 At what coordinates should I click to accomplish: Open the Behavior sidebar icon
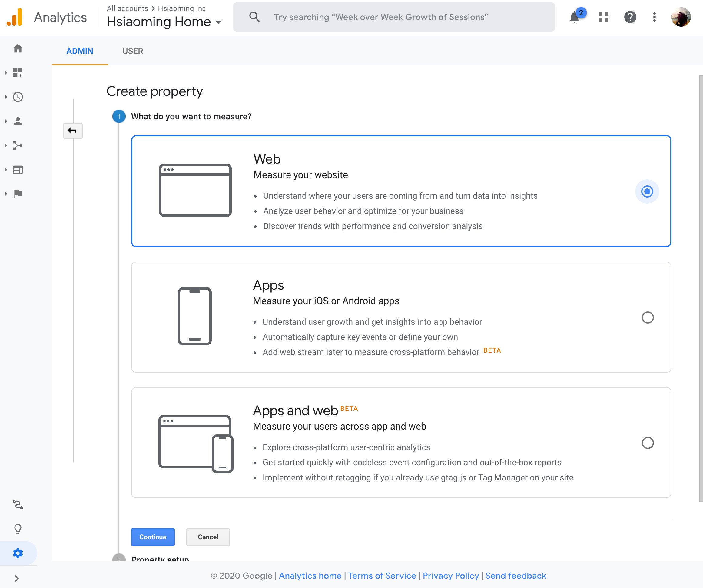click(x=18, y=170)
